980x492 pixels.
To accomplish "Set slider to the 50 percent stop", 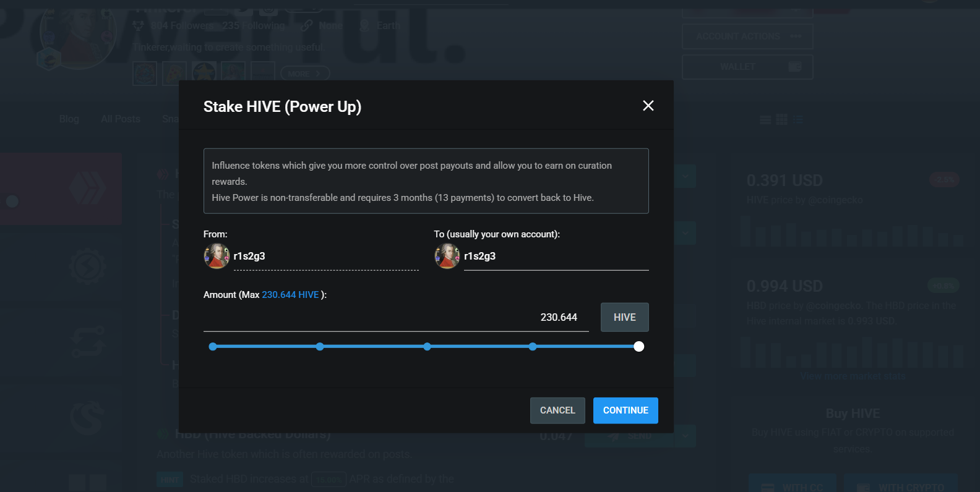I will (427, 347).
